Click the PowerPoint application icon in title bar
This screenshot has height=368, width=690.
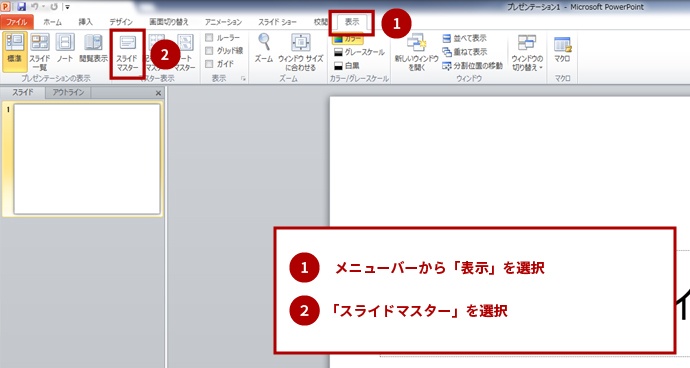(5, 7)
